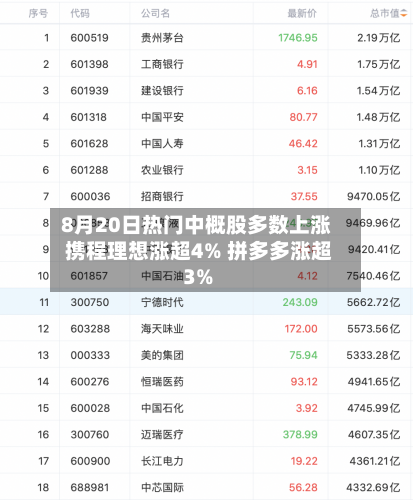Open company 中国人寿
413x500 pixels.
pyautogui.click(x=162, y=144)
